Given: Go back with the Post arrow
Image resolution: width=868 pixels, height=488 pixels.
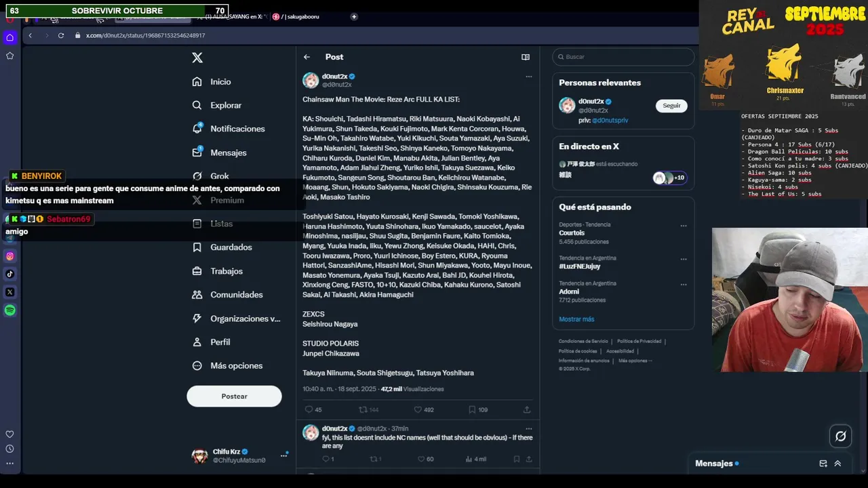Looking at the screenshot, I should tap(307, 57).
